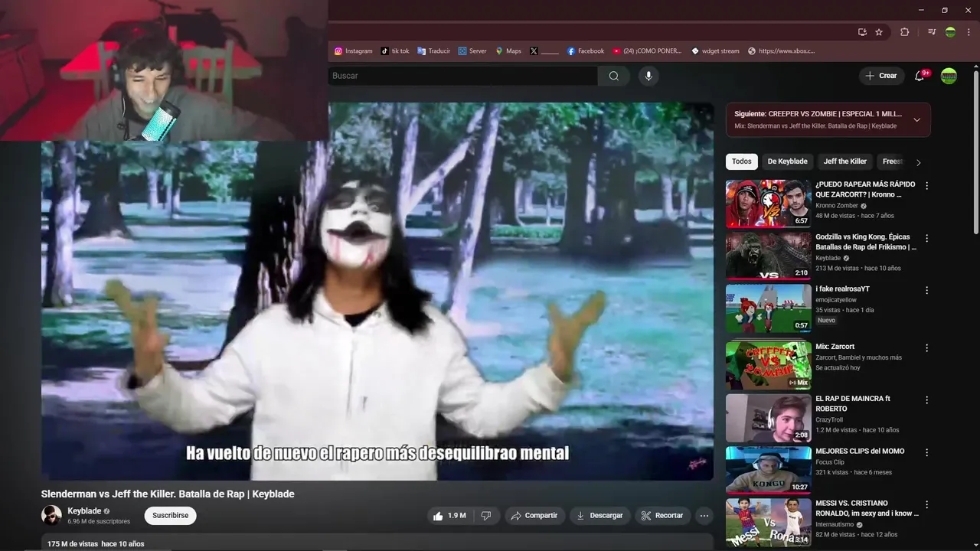980x551 pixels.
Task: Open Keyblade channel avatar
Action: [51, 515]
